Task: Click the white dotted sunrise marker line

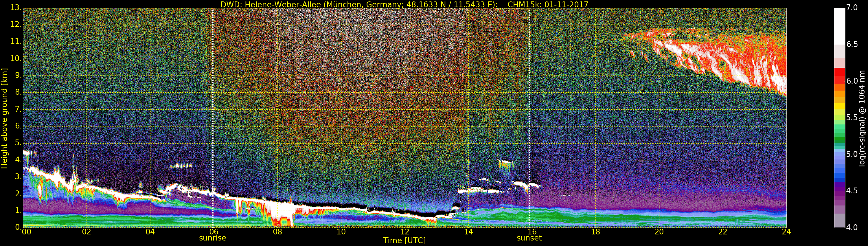Action: (213, 118)
